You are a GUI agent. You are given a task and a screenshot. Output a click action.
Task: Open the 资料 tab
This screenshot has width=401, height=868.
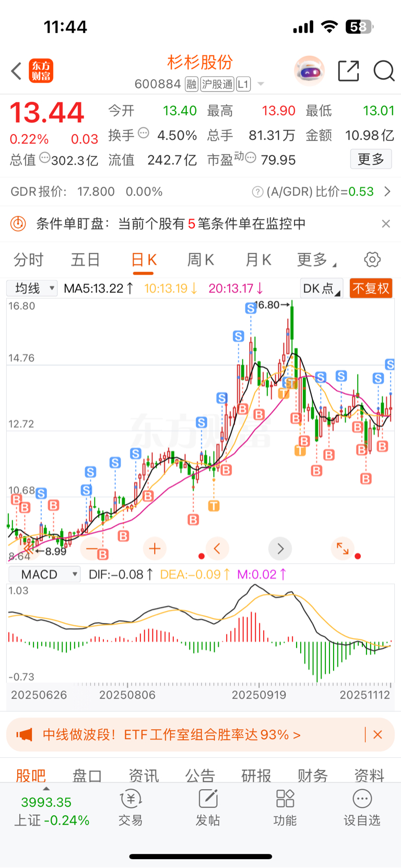(369, 776)
